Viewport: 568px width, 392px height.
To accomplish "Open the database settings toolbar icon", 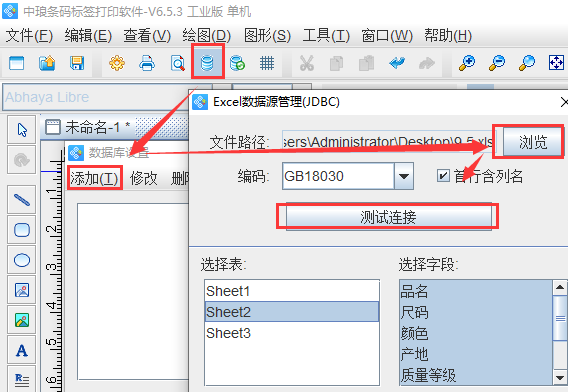I will (207, 63).
